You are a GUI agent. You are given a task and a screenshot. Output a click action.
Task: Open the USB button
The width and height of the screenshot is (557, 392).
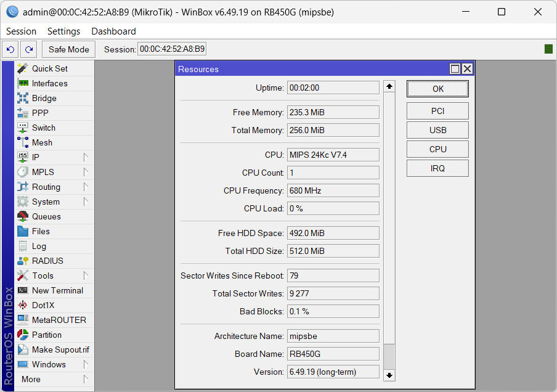(437, 130)
